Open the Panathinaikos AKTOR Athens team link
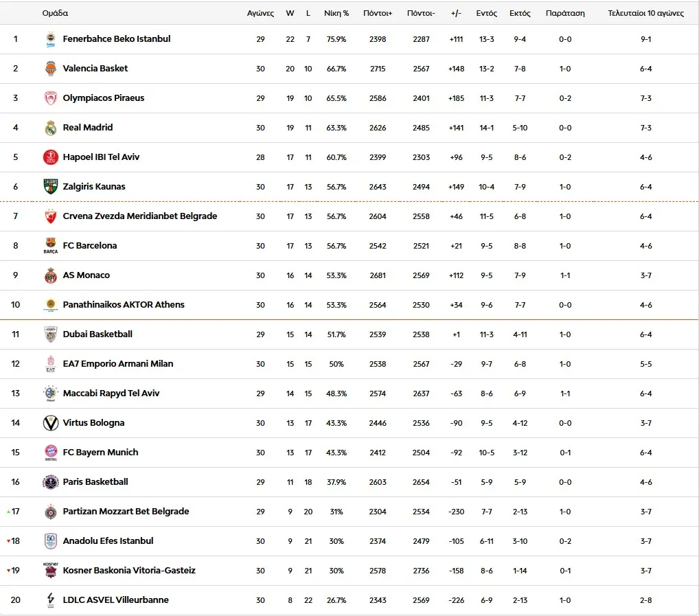The height and width of the screenshot is (616, 699). (x=124, y=305)
